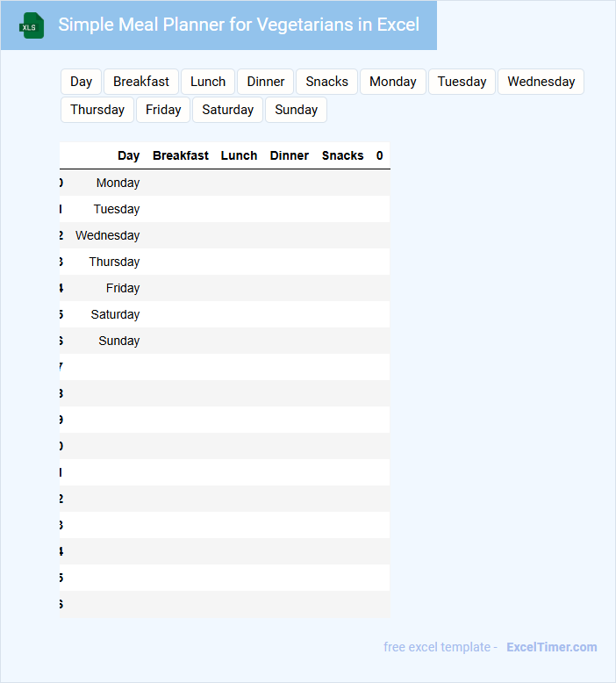Select the Friday cell in table
This screenshot has height=683, width=616.
pos(123,288)
